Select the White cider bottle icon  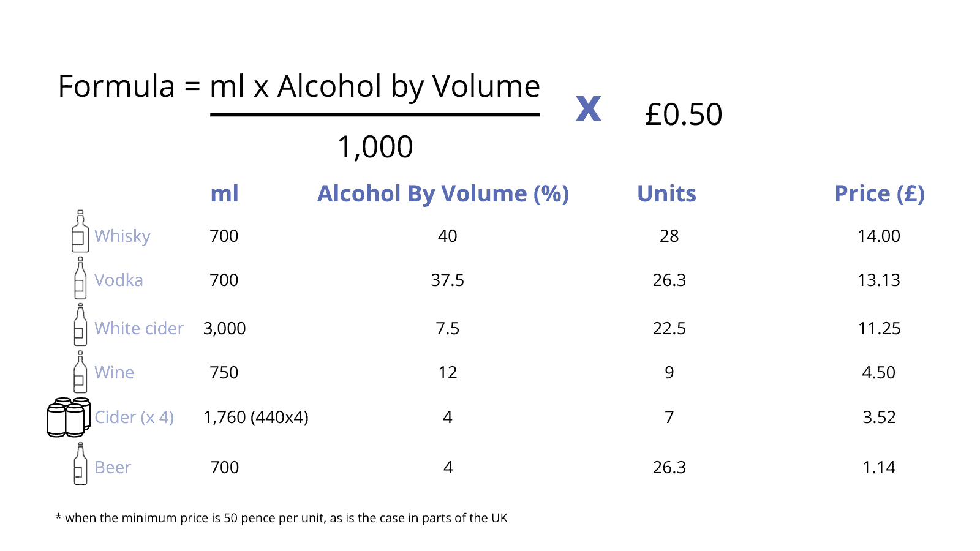click(x=80, y=325)
